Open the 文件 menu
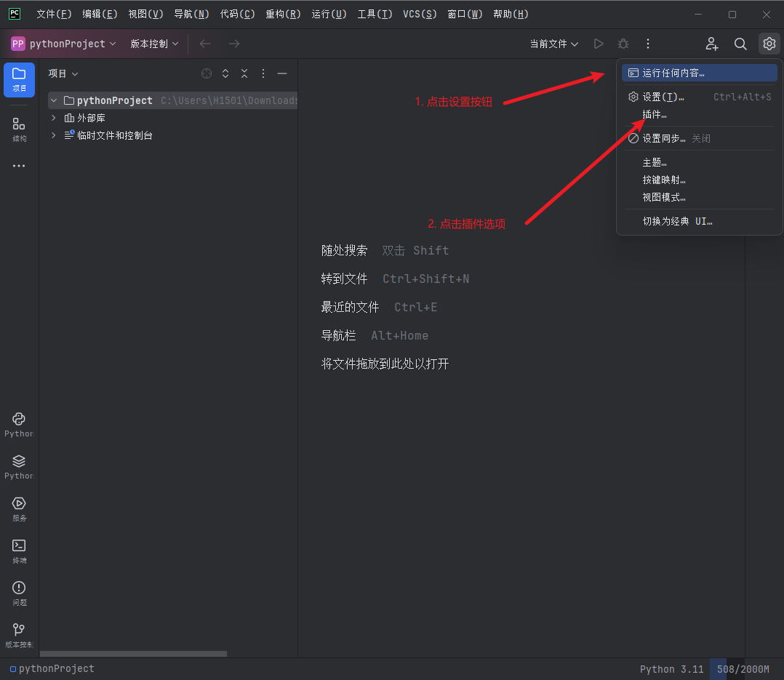This screenshot has height=680, width=784. 53,14
